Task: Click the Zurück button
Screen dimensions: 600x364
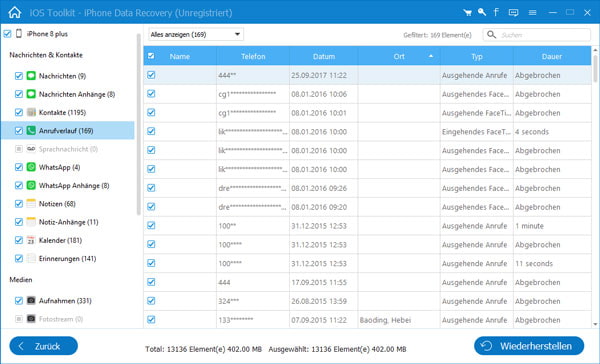Action: (x=44, y=346)
